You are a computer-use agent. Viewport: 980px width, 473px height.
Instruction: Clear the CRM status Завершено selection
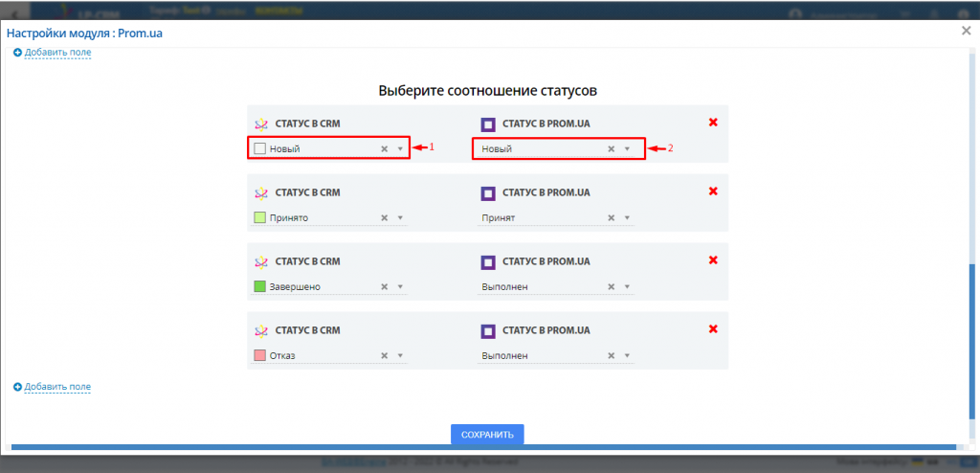[x=385, y=286]
